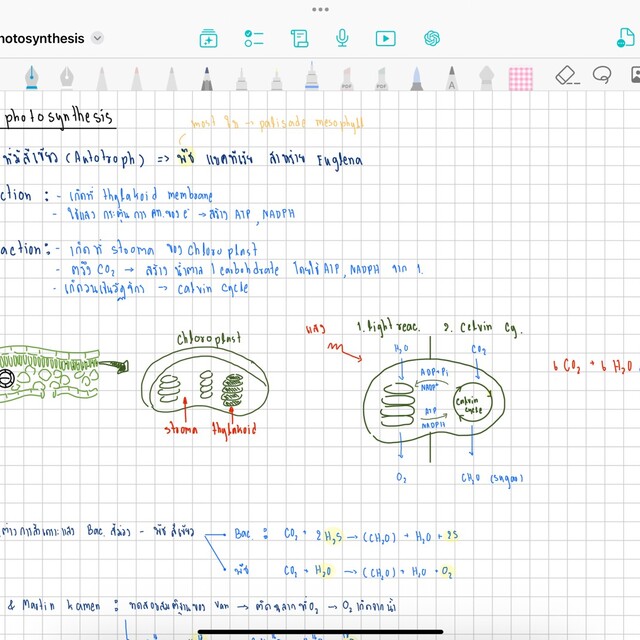Activate the lasso selection tool
The image size is (640, 640).
pyautogui.click(x=602, y=75)
